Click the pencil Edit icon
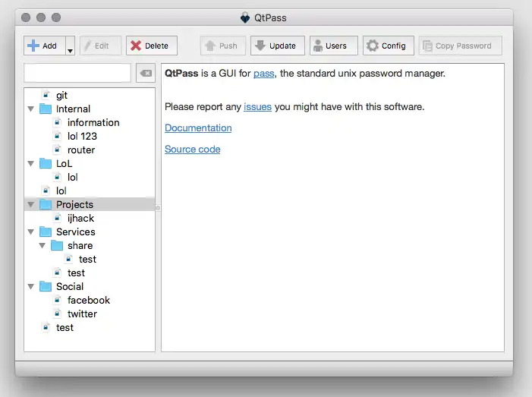 coord(87,46)
